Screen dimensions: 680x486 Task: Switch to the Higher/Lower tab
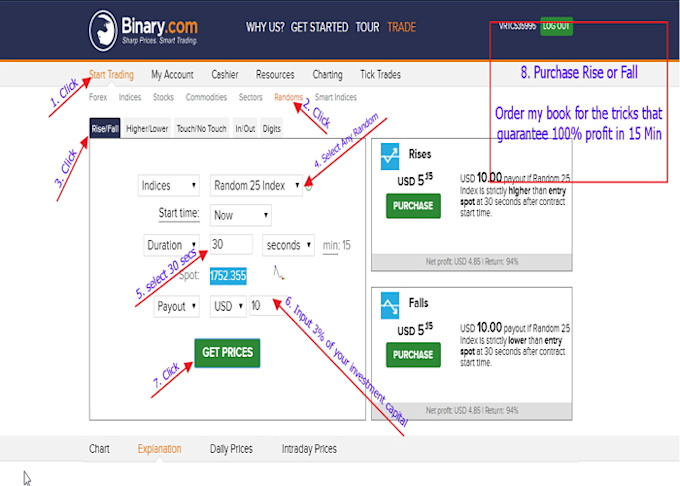(x=147, y=128)
